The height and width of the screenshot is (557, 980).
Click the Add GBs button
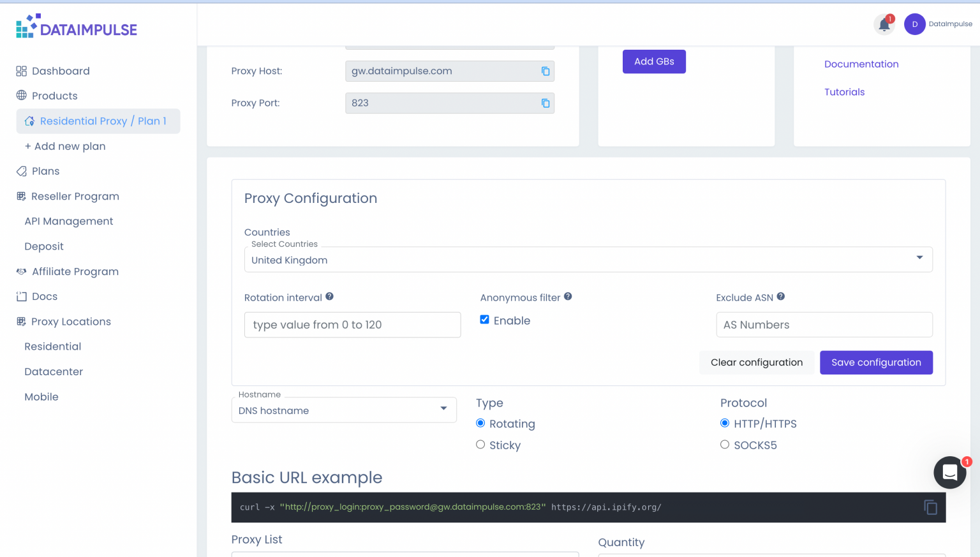point(654,61)
